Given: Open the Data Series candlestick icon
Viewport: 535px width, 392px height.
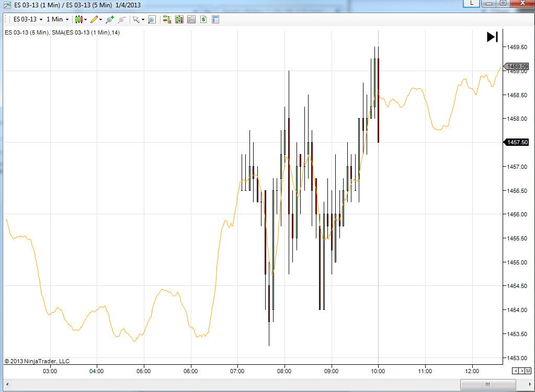Looking at the screenshot, I should [179, 19].
